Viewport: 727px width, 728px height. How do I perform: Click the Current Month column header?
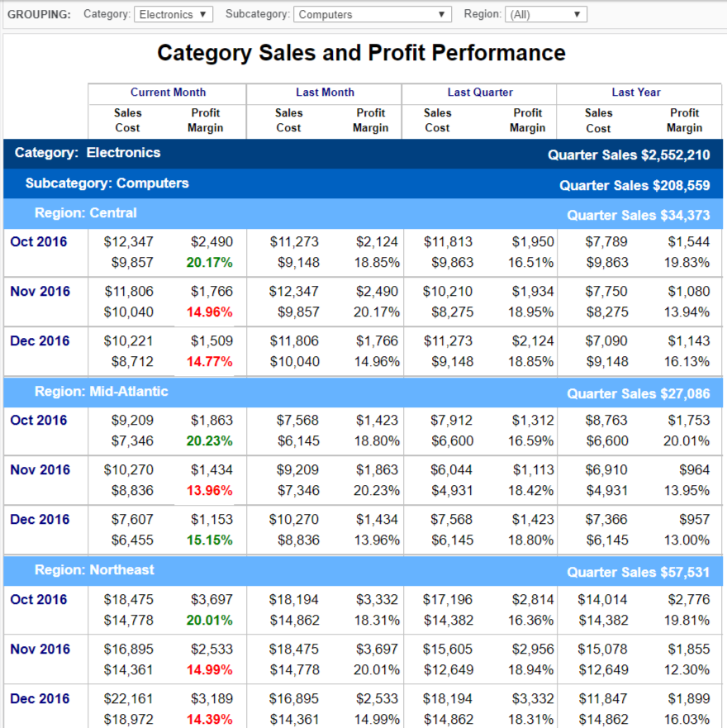(x=168, y=93)
